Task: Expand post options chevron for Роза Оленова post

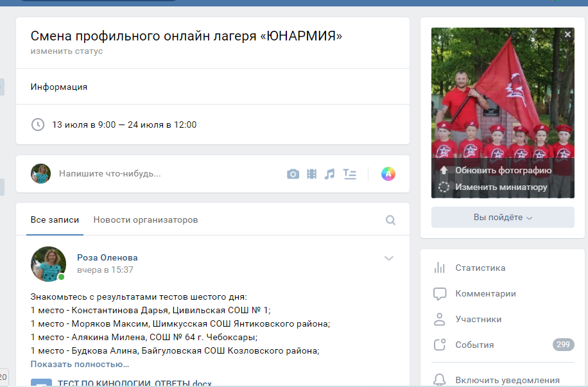Action: (x=389, y=259)
